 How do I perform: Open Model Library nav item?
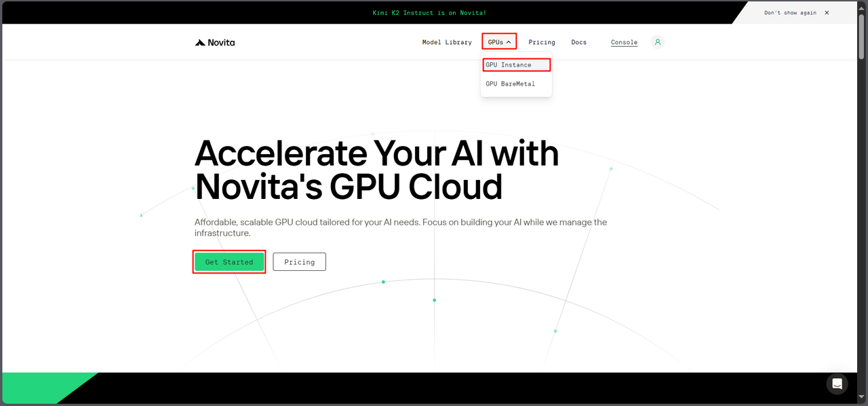pyautogui.click(x=447, y=42)
